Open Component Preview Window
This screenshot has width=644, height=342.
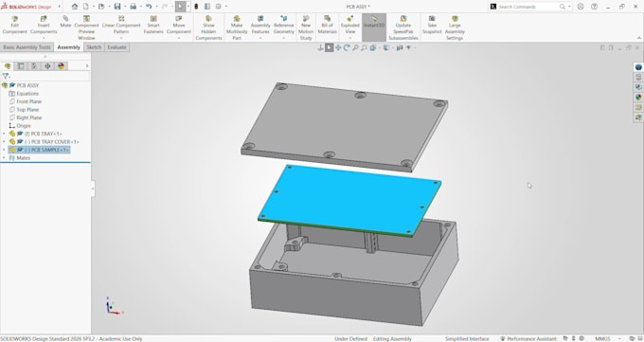87,27
